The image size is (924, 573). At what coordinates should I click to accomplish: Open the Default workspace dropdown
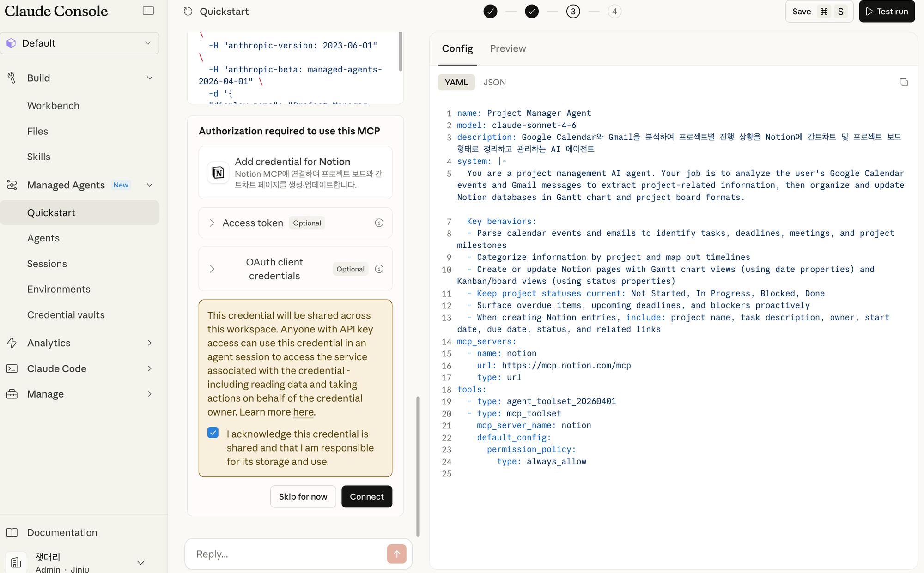click(79, 43)
